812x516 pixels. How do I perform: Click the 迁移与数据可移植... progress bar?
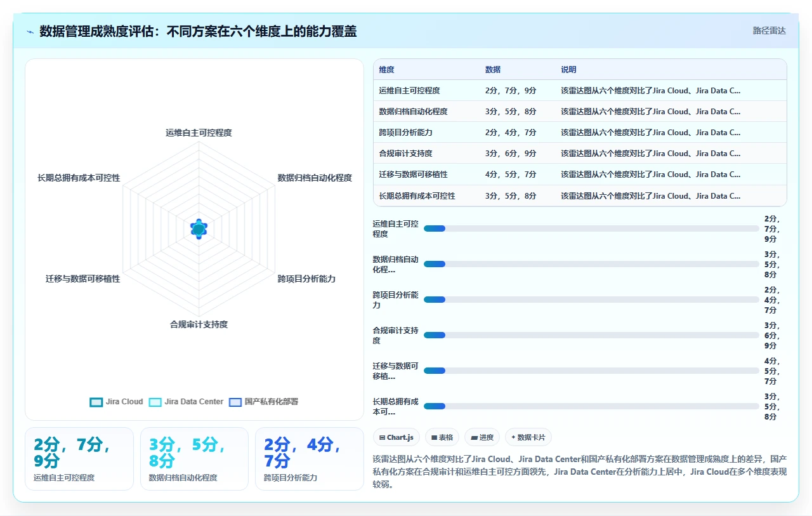pyautogui.click(x=591, y=371)
